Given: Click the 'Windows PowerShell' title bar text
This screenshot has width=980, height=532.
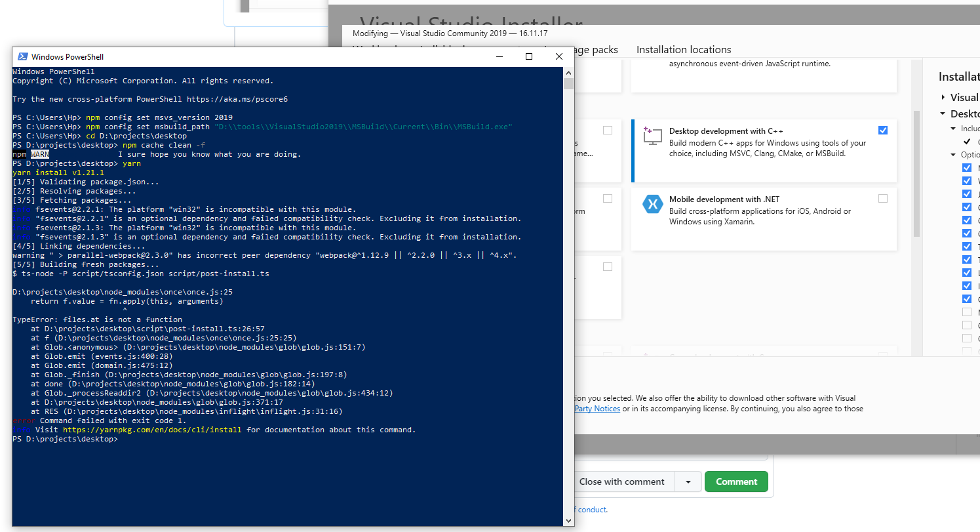Looking at the screenshot, I should (68, 56).
